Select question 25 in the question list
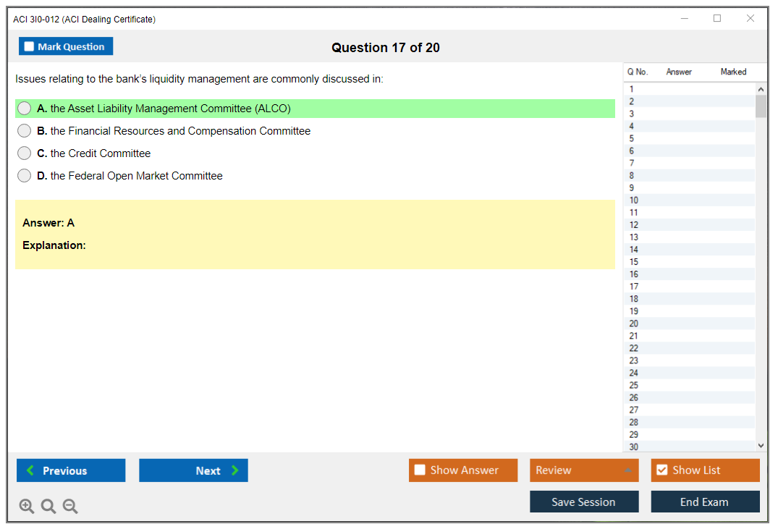The height and width of the screenshot is (532, 778). pyautogui.click(x=634, y=385)
